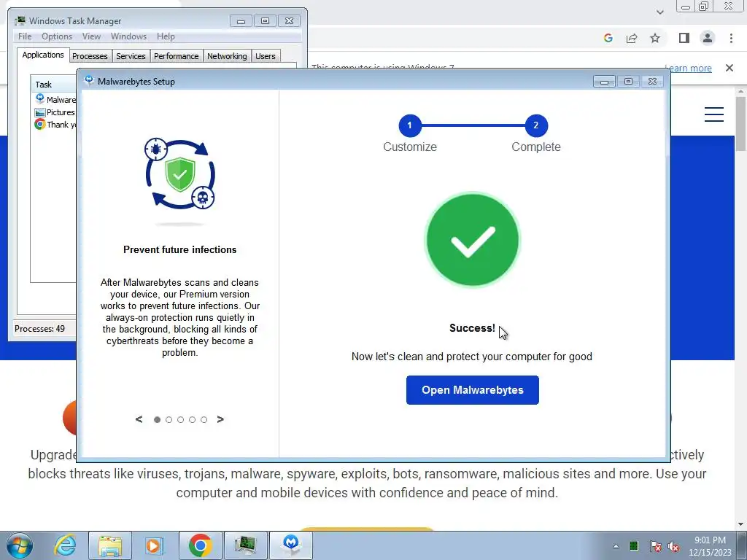Open Task Manager Windows menu
The width and height of the screenshot is (747, 560).
tap(128, 36)
